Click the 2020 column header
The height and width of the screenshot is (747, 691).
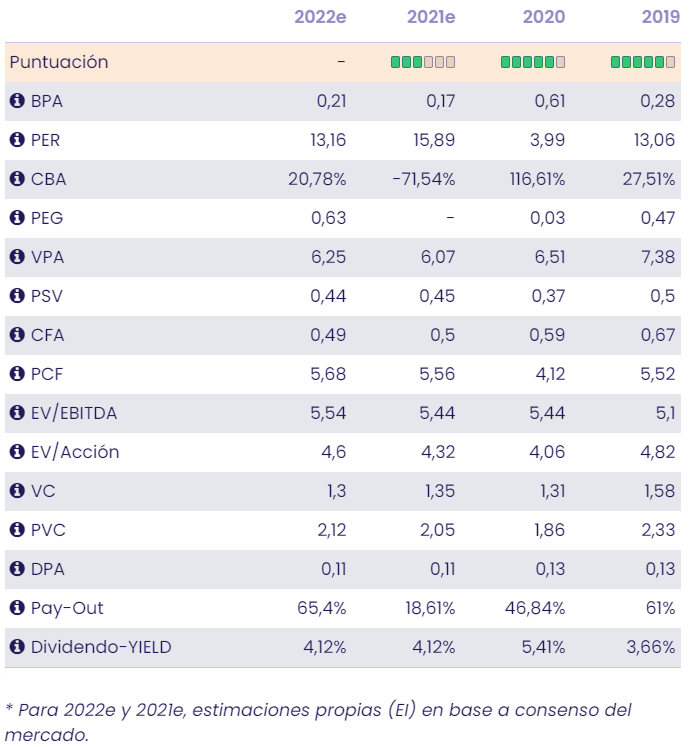click(544, 17)
